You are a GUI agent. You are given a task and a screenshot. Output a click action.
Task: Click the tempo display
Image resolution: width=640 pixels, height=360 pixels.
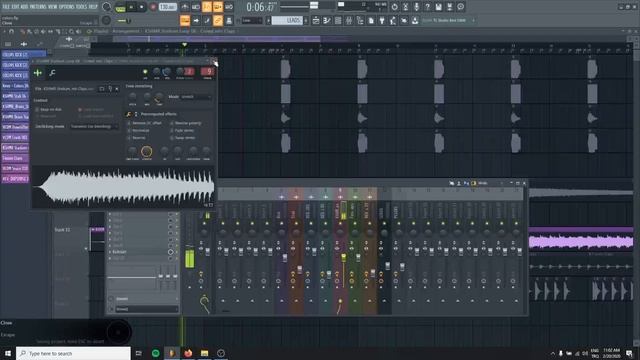(x=167, y=7)
